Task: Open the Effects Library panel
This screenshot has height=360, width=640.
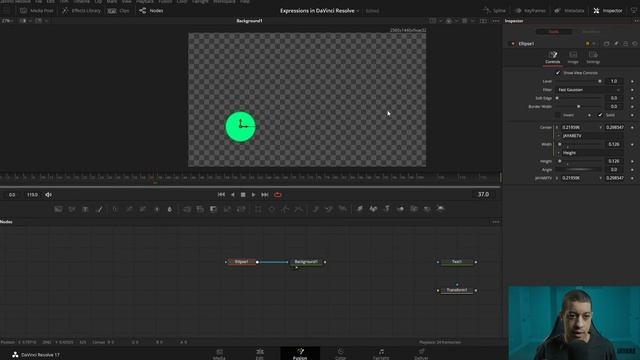Action: click(x=81, y=11)
